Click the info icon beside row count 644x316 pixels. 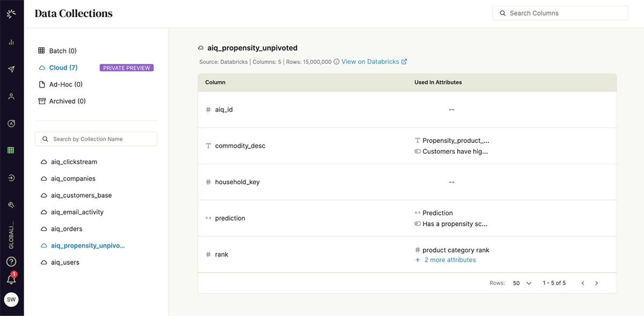(x=336, y=62)
